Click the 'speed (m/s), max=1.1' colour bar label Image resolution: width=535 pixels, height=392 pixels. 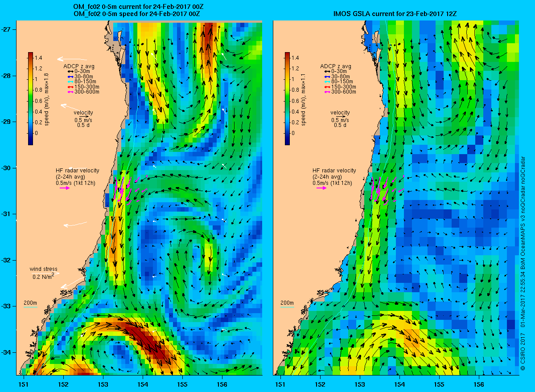coord(303,99)
